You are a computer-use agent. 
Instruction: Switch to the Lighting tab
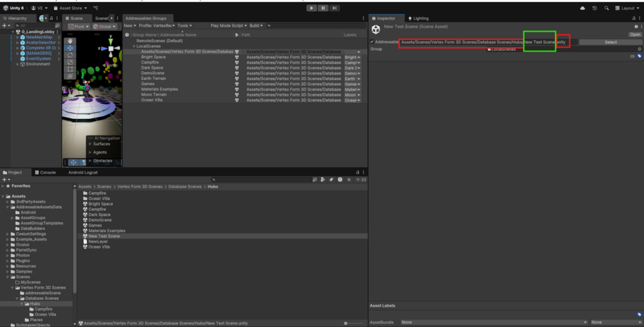coord(418,18)
